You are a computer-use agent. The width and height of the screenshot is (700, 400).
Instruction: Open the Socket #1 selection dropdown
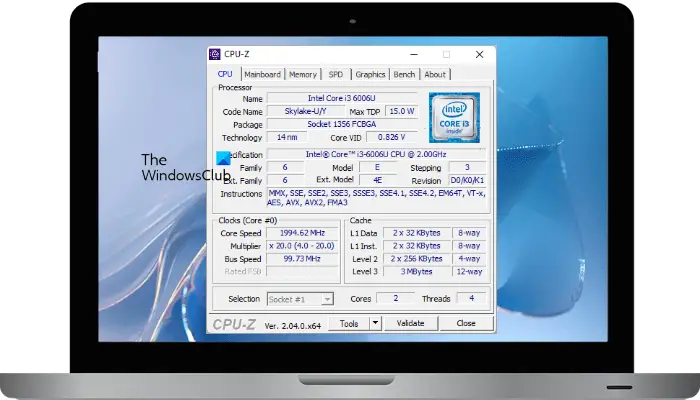coord(300,299)
